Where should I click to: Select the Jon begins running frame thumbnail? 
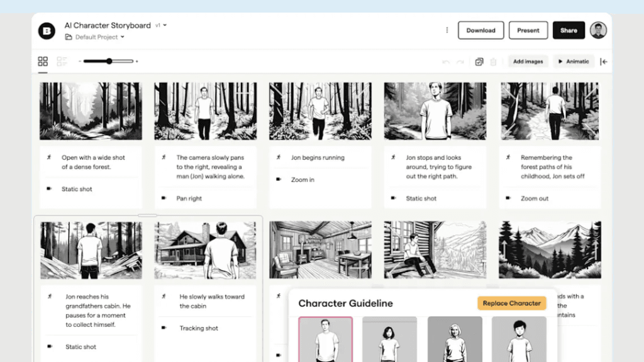click(320, 111)
